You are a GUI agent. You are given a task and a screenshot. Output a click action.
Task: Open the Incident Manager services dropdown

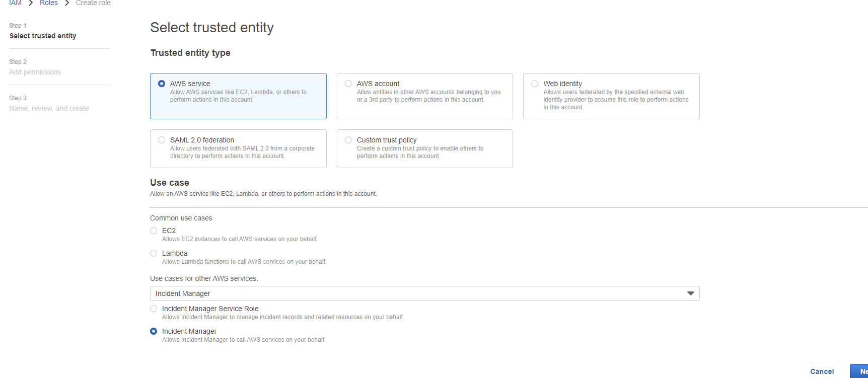[x=424, y=293]
